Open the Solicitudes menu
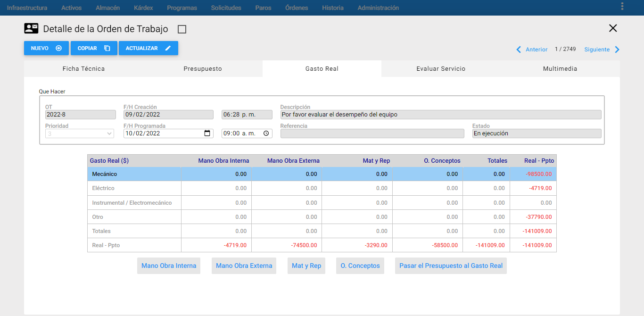644x316 pixels. 226,8
